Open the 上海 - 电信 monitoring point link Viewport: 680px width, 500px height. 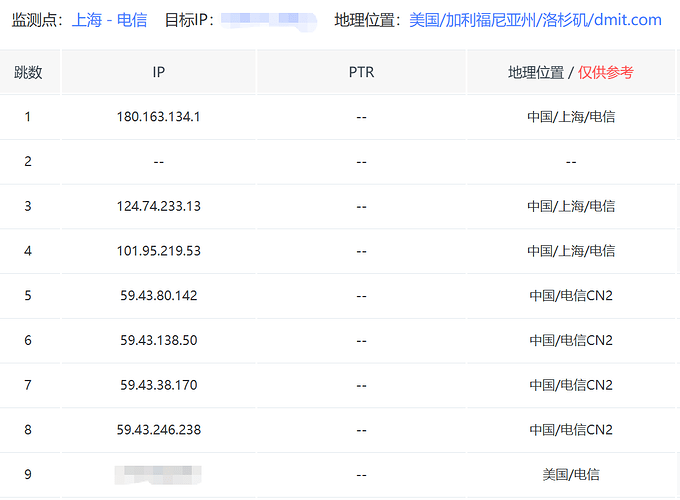point(109,20)
